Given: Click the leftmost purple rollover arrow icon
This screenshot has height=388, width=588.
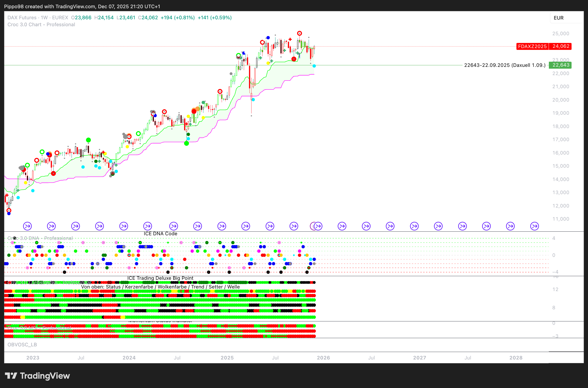Looking at the screenshot, I should [27, 226].
